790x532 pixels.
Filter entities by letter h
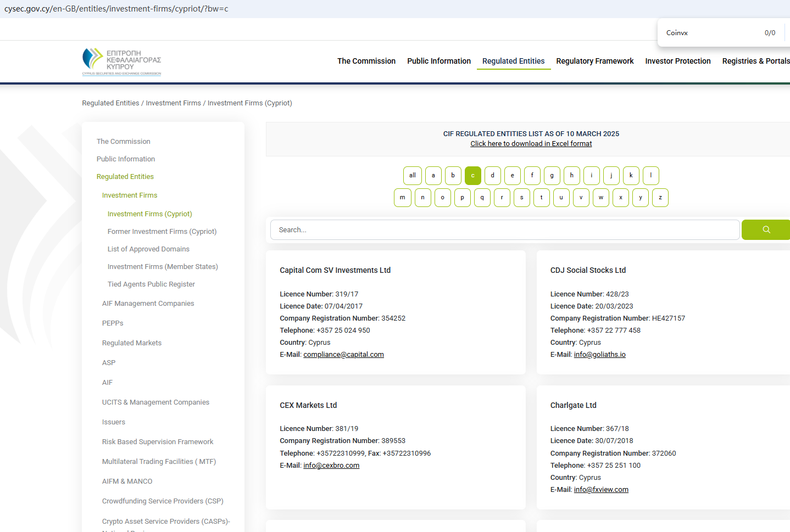(x=572, y=176)
